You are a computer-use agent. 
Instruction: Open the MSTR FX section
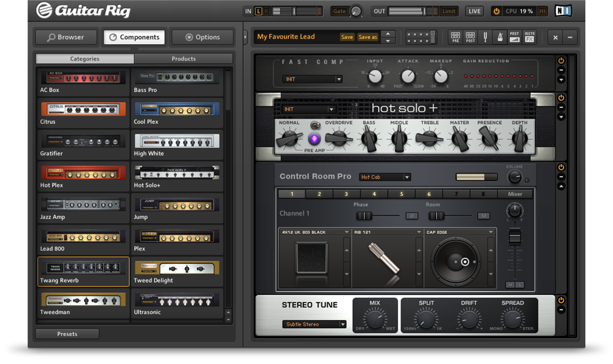click(x=529, y=37)
